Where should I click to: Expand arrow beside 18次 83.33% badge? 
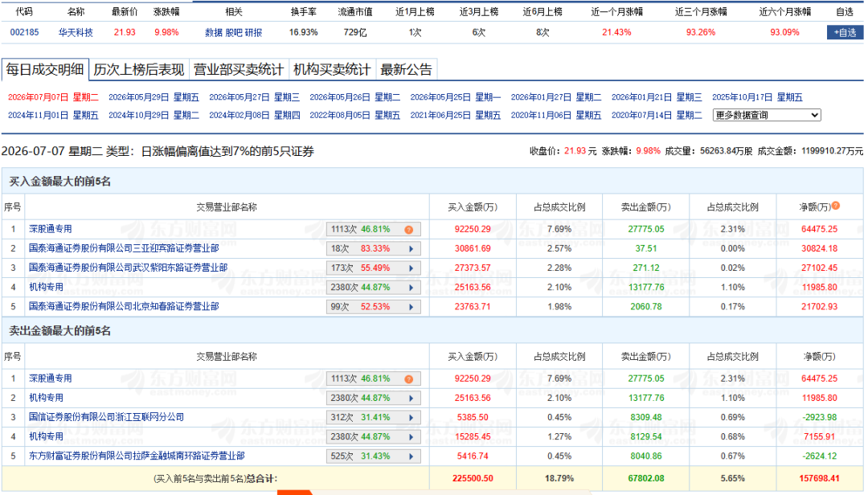point(411,249)
